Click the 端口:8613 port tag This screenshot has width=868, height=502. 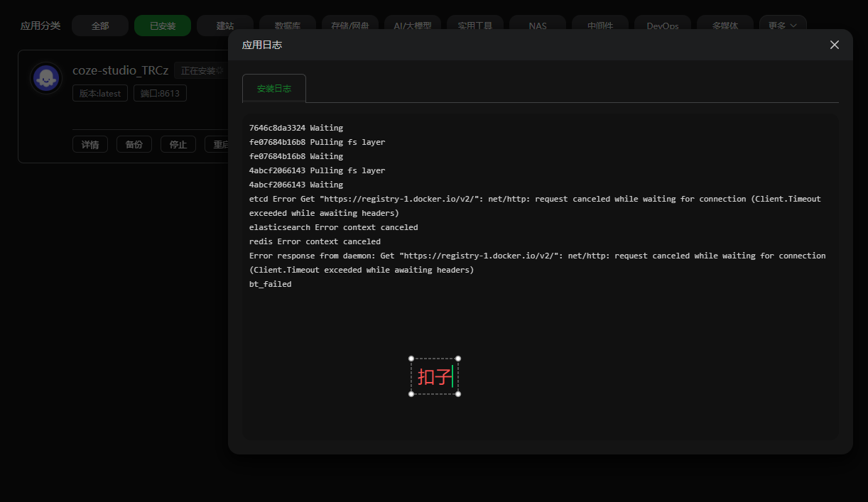159,92
